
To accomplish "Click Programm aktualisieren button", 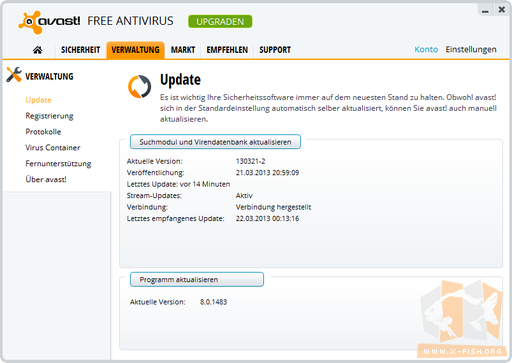I will (197, 280).
